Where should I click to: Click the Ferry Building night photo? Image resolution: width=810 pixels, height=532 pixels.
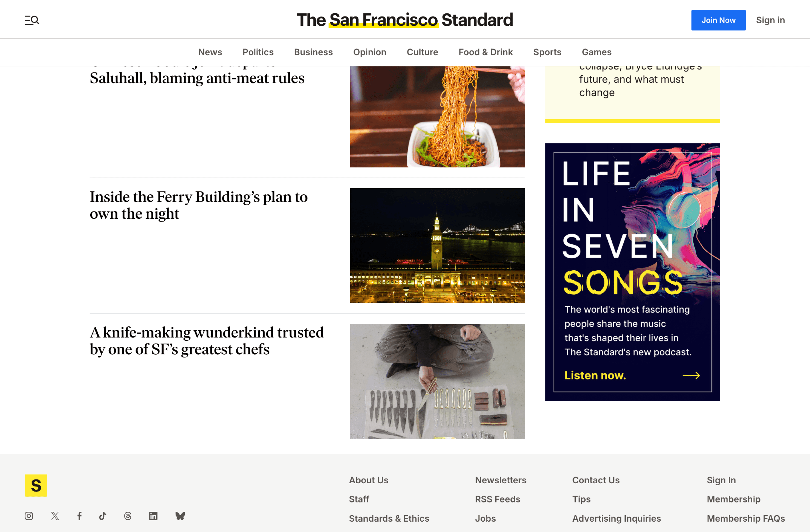click(x=437, y=245)
